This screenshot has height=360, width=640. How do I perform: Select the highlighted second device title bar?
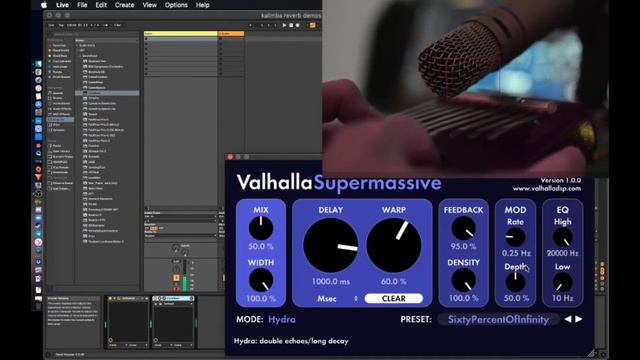pyautogui.click(x=173, y=298)
